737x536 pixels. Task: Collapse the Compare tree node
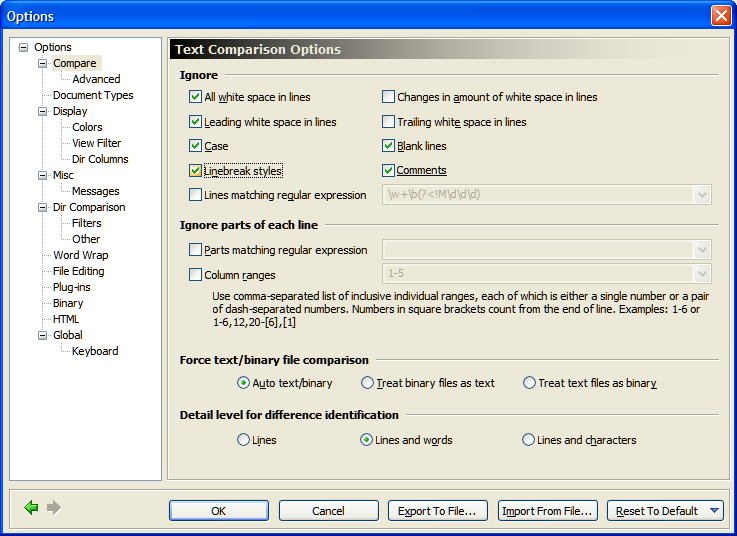click(43, 63)
